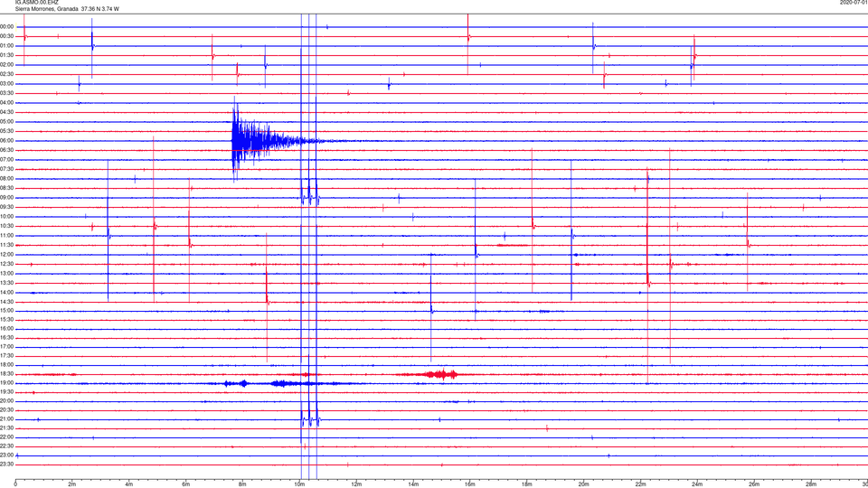Click the 09:00 time label

point(7,198)
